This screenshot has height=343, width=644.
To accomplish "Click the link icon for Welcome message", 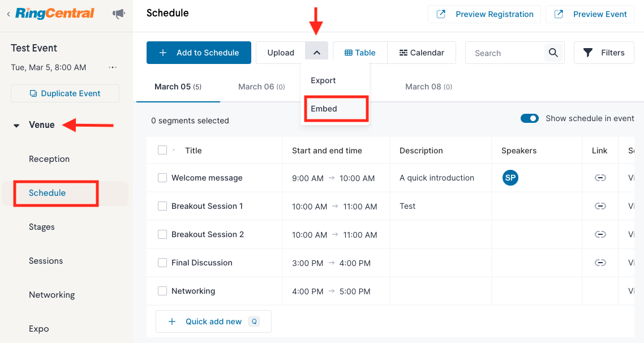I will point(600,178).
